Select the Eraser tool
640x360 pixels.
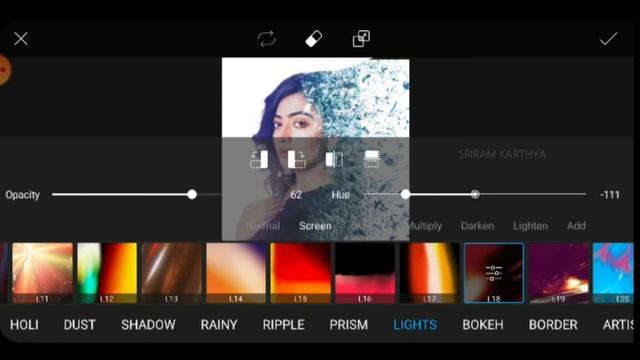[313, 39]
